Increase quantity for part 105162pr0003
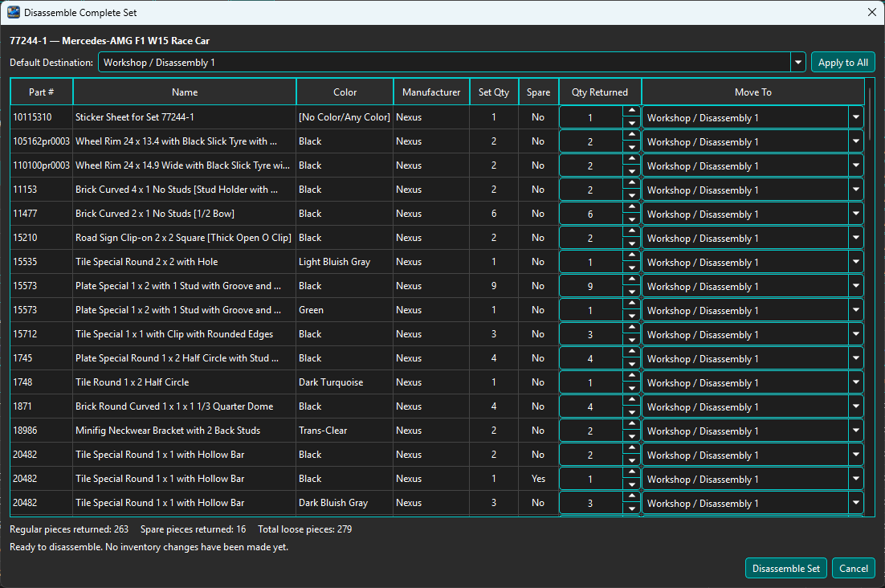The width and height of the screenshot is (885, 588). pyautogui.click(x=631, y=136)
